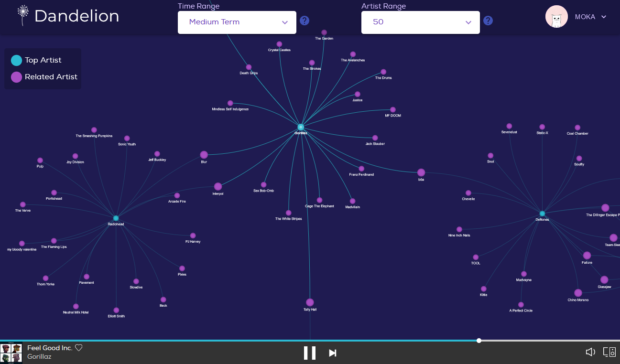
Task: Click the Chevelle artist node
Action: point(468,193)
